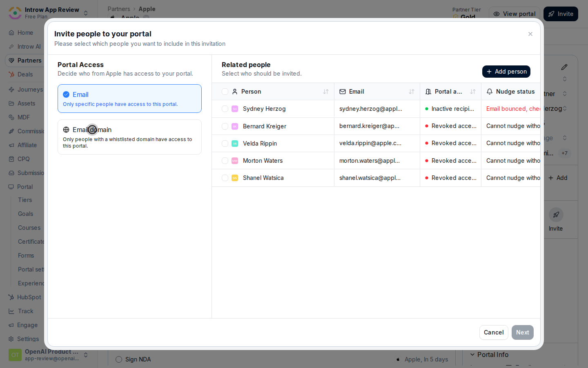Click the envelope icon in Email column header
Viewport: 588px width, 368px height.
(343, 92)
